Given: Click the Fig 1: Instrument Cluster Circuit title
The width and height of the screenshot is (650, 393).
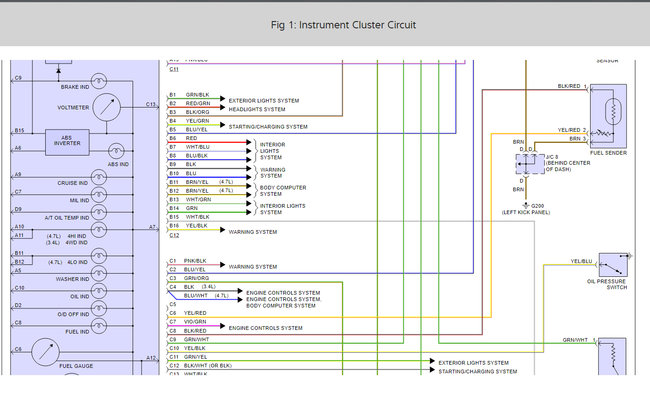Looking at the screenshot, I should 343,25.
